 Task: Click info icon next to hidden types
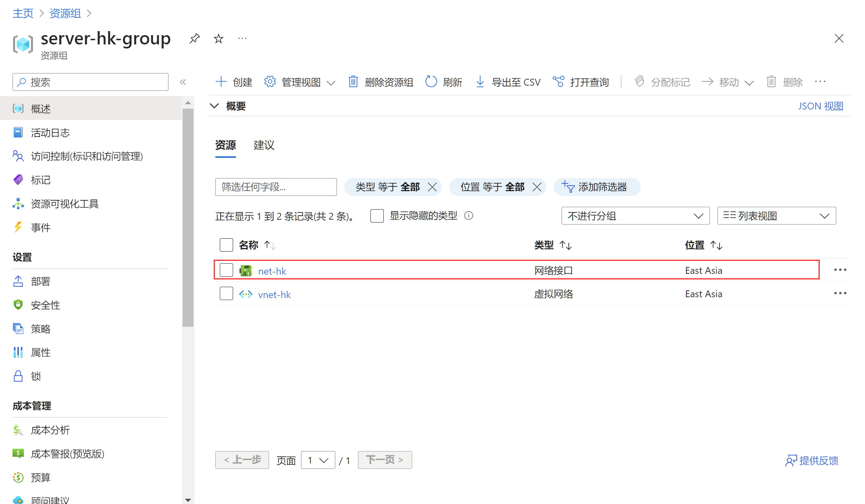[x=469, y=216]
